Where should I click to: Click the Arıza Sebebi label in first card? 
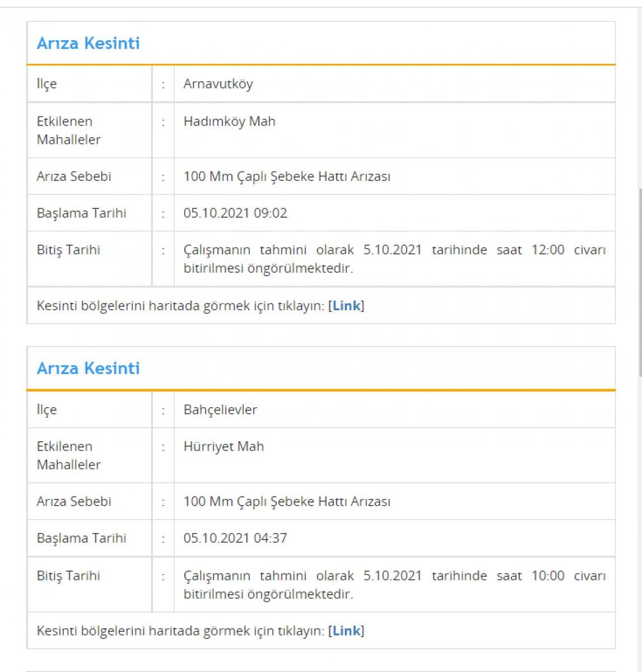[x=69, y=177]
